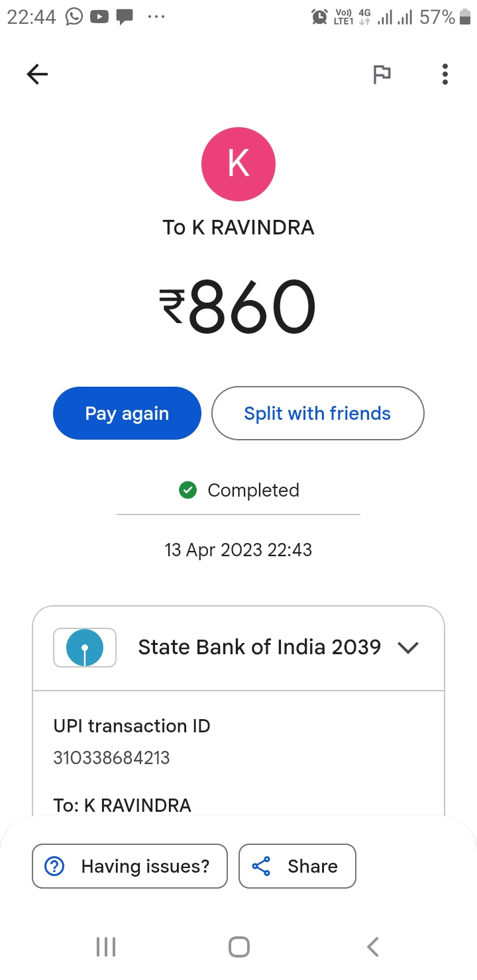The image size is (477, 980).
Task: Tap the back arrow icon
Action: [x=38, y=74]
